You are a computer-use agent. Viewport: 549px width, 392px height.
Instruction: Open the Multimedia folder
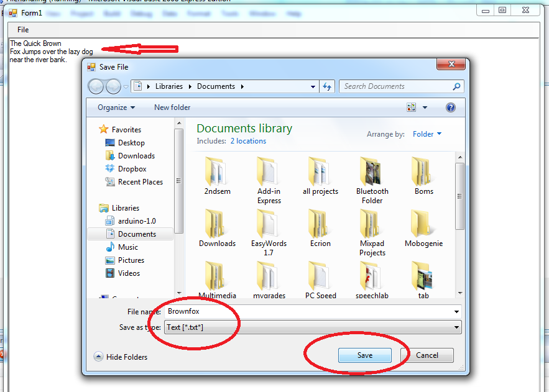pyautogui.click(x=217, y=280)
